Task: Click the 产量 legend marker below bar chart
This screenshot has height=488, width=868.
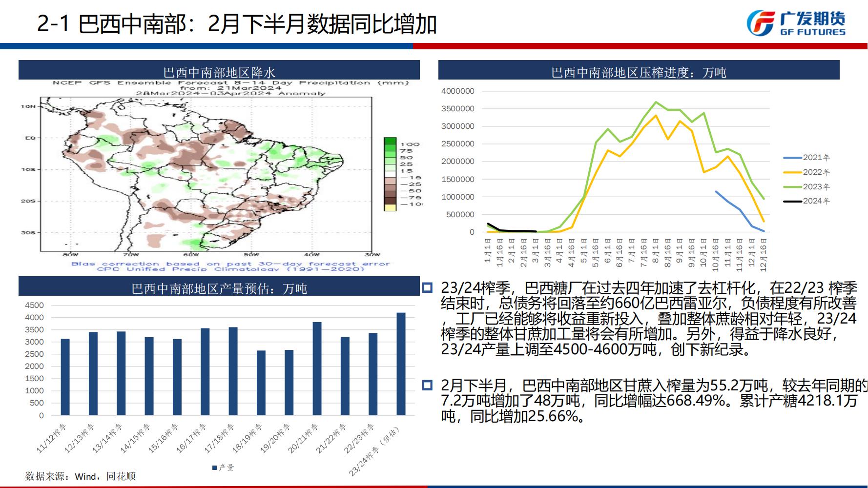Action: coord(215,468)
